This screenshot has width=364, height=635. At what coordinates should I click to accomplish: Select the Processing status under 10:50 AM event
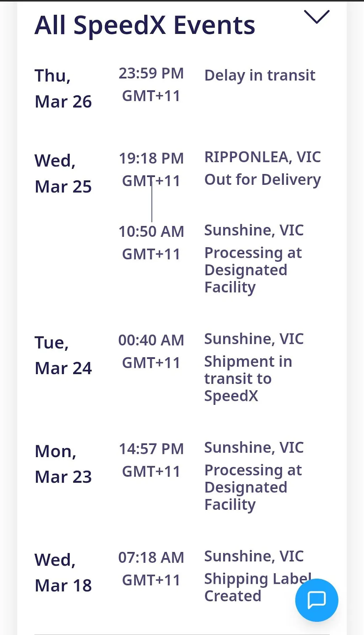coord(253,270)
